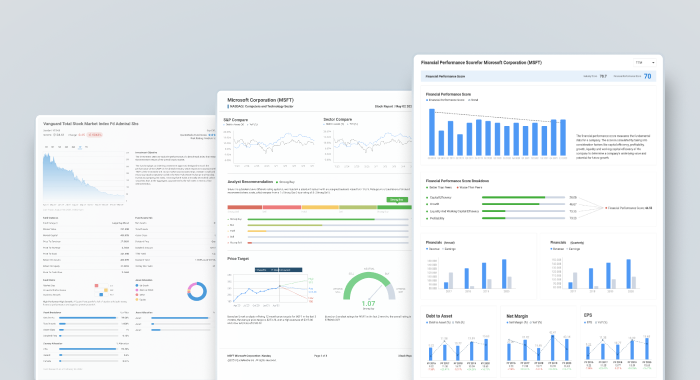Click the Vanguard Total Stock Market Index title
Viewport: 700px width, 380px height.
91,124
